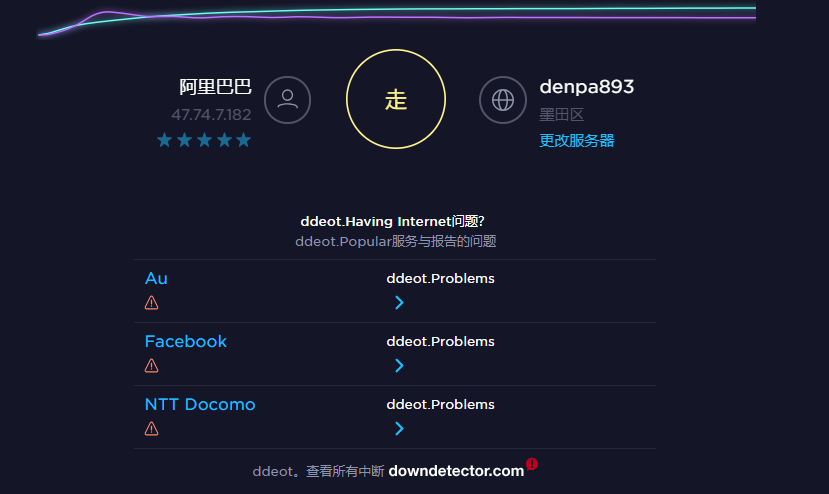Click the server name denpa893
Image resolution: width=829 pixels, height=494 pixels.
click(x=586, y=87)
